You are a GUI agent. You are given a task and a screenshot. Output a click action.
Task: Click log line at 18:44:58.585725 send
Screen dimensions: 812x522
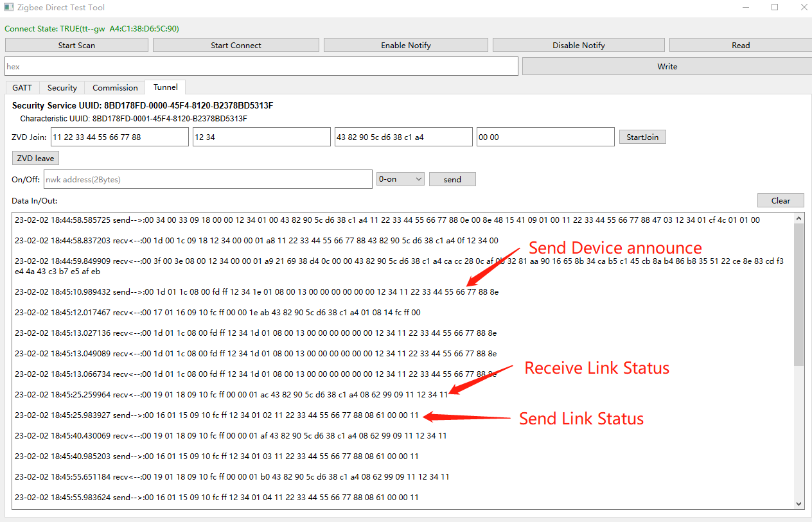point(387,220)
